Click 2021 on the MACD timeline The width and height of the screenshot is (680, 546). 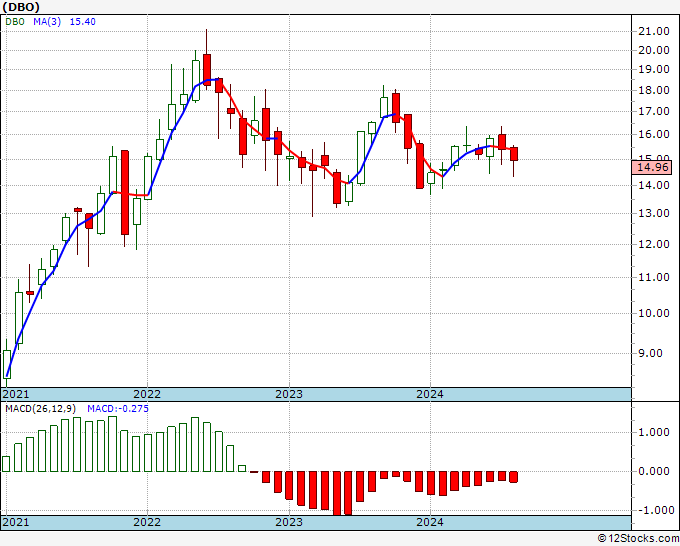(x=16, y=522)
